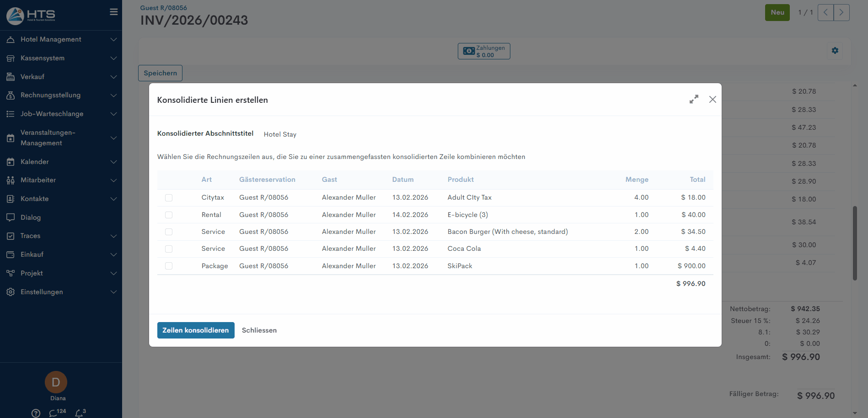Go to next record arrow
This screenshot has width=868, height=418.
pyautogui.click(x=841, y=13)
